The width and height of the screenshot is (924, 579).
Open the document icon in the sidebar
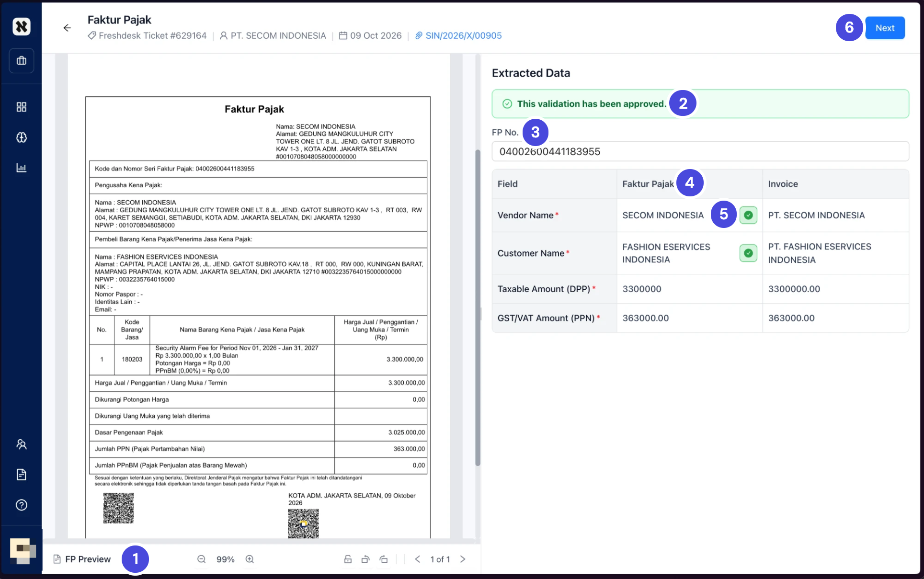(x=21, y=475)
